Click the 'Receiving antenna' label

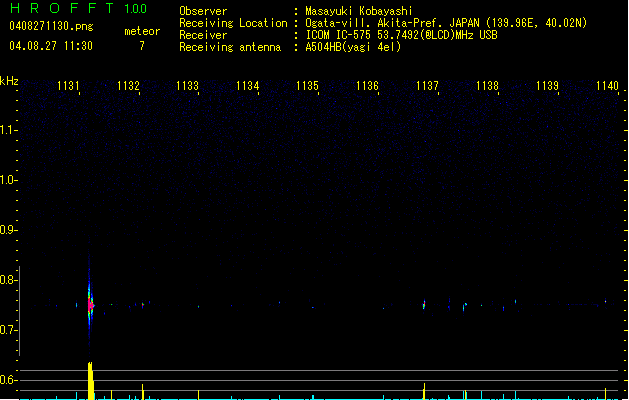230,47
